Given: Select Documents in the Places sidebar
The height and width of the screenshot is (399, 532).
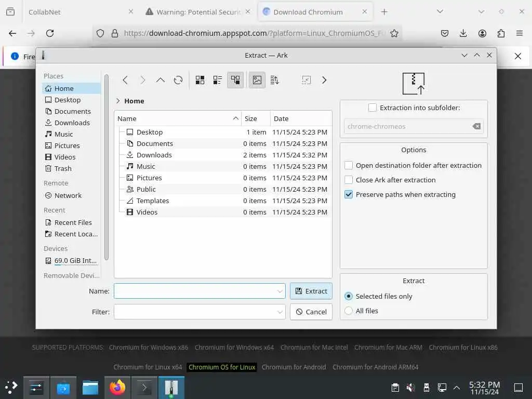Looking at the screenshot, I should coord(72,111).
